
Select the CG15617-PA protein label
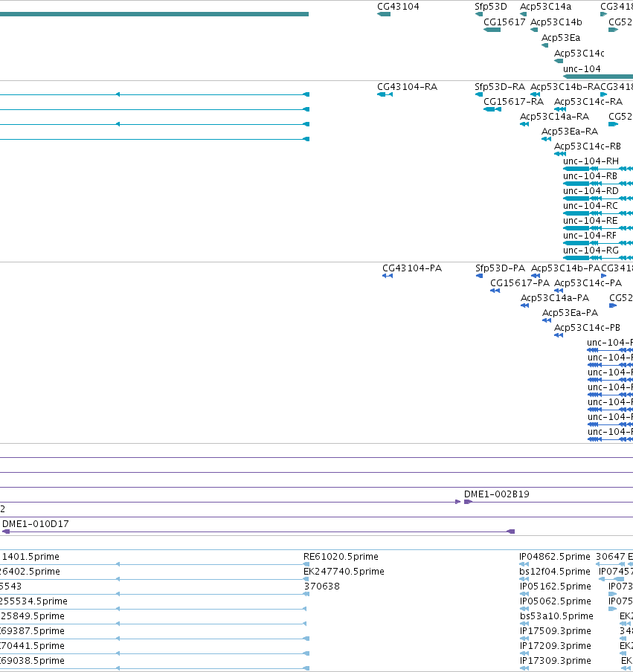click(x=520, y=283)
